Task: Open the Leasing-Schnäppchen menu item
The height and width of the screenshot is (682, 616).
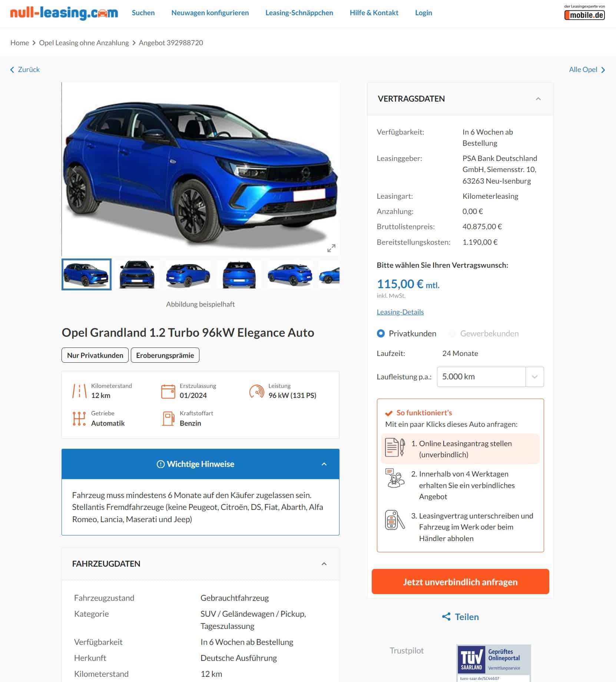Action: click(x=299, y=13)
